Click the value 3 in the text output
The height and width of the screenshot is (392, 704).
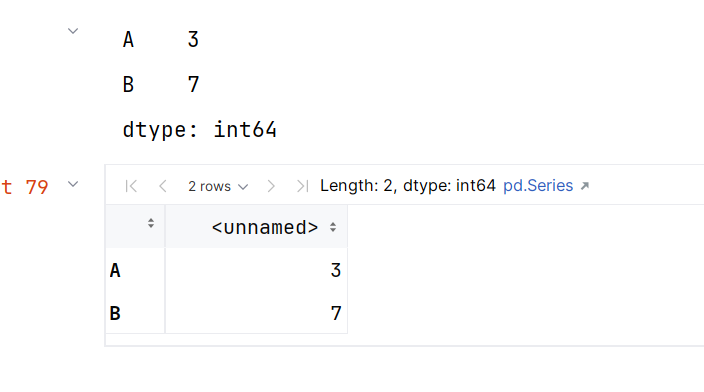pos(193,40)
